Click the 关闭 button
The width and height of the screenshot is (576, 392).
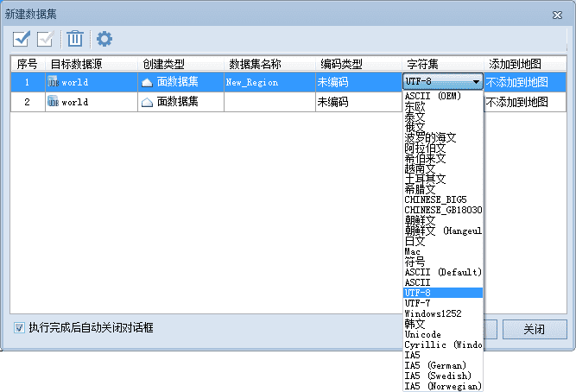(535, 329)
